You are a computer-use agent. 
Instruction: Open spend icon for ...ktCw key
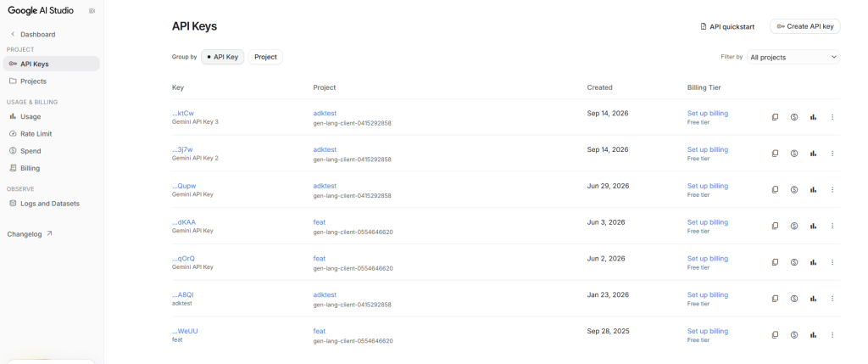point(793,117)
